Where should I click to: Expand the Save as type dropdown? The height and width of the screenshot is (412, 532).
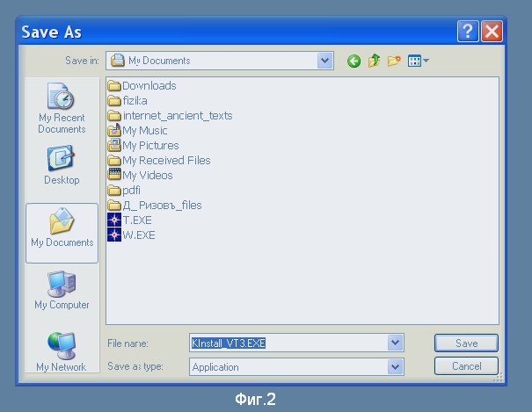click(396, 367)
